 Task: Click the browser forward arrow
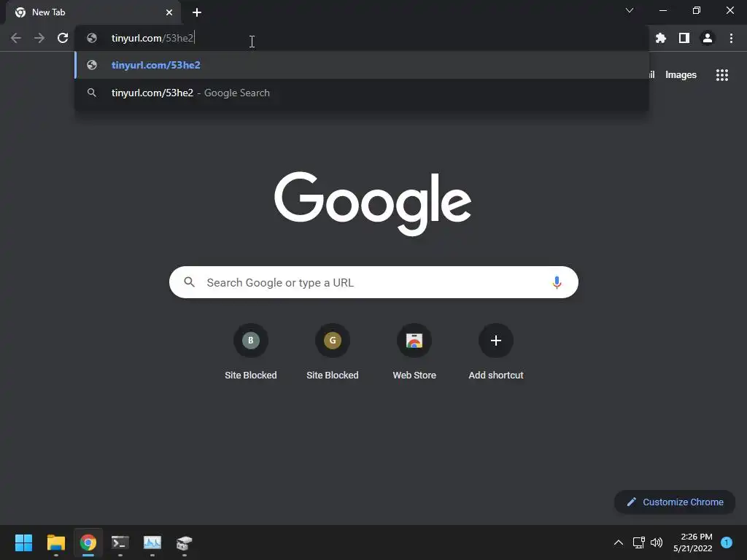(39, 38)
